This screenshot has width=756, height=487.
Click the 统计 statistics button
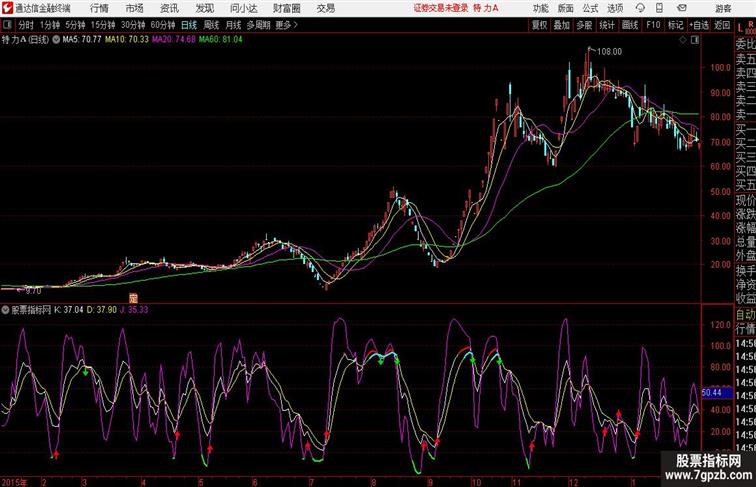pyautogui.click(x=607, y=25)
